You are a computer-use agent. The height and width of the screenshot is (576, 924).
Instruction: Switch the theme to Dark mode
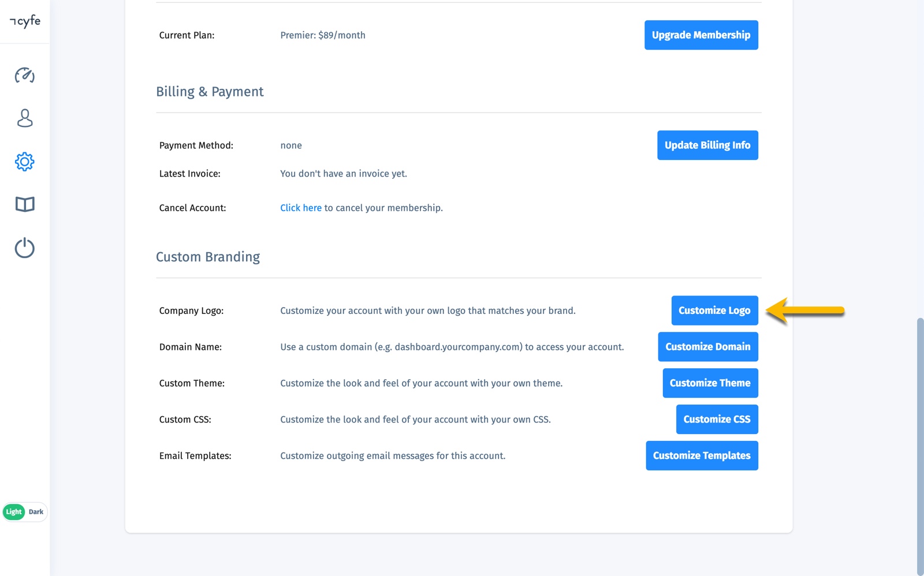pos(36,511)
